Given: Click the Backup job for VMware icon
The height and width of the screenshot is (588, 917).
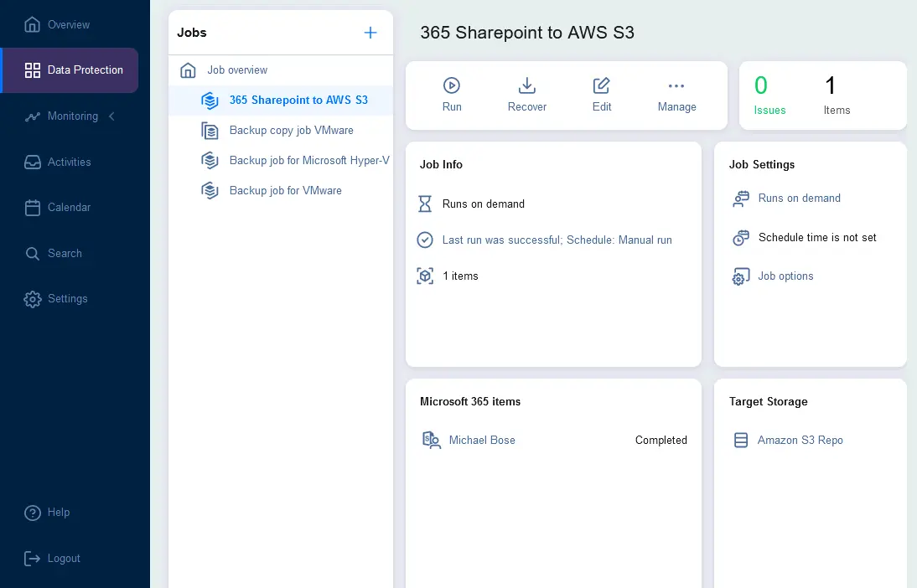Looking at the screenshot, I should click(x=210, y=190).
